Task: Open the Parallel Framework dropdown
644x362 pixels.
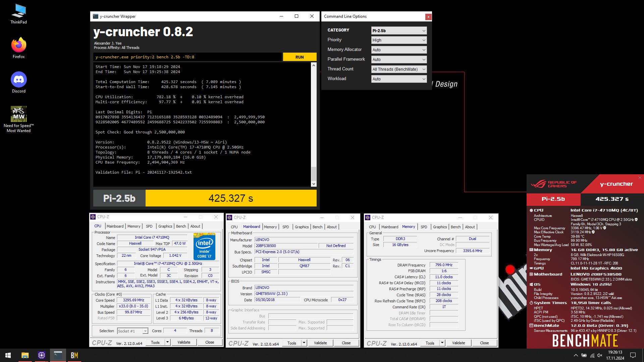Action: pyautogui.click(x=399, y=60)
